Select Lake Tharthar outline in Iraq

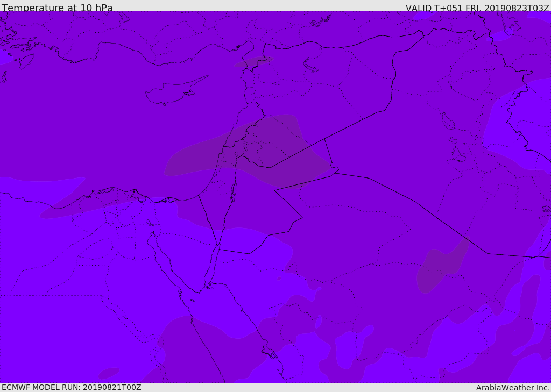448,121
